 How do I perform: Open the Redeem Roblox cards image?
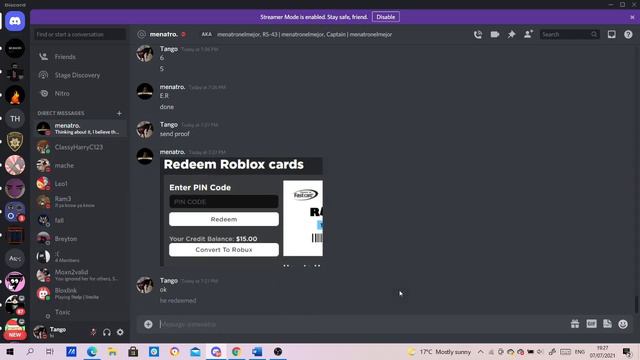242,212
